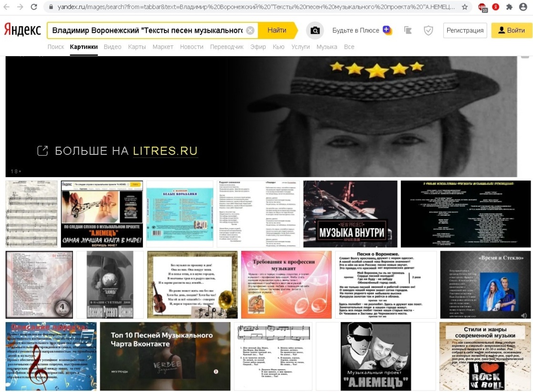Image resolution: width=533 pixels, height=392 pixels.
Task: Click the man in starred hat banner
Action: [261, 117]
